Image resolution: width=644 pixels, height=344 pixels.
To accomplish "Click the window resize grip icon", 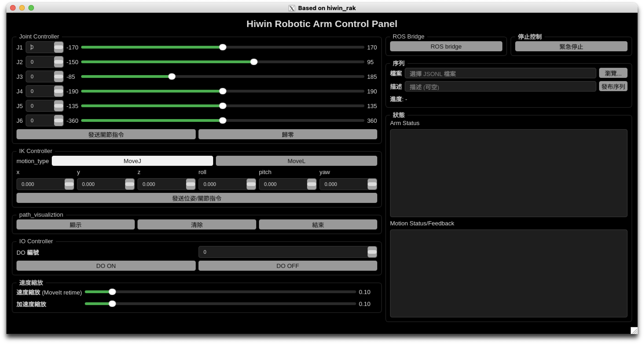I will point(634,330).
